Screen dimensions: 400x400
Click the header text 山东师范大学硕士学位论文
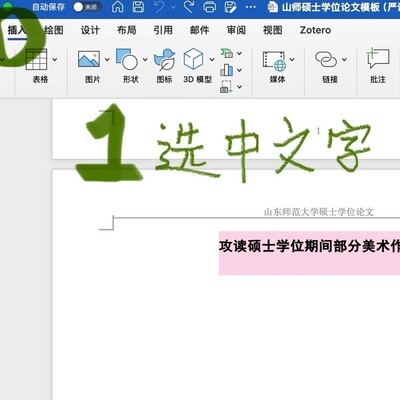point(319,212)
